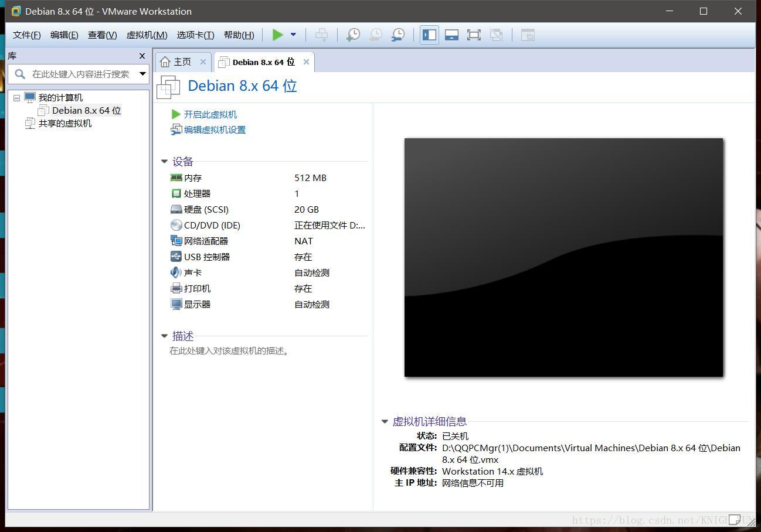
Task: Click the green power-on play button in toolbar
Action: coord(278,35)
